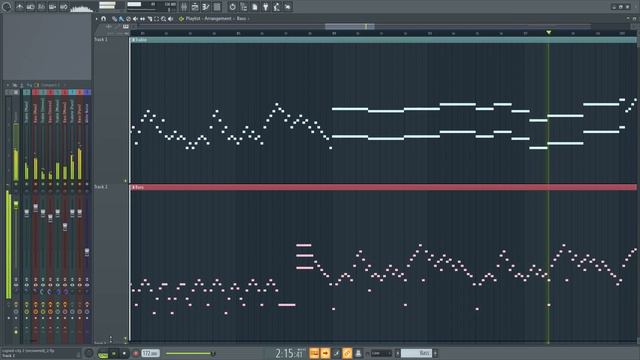Toggle the orange link icon in bottom toolbar
Viewport: 640px width, 360px height.
[x=347, y=353]
